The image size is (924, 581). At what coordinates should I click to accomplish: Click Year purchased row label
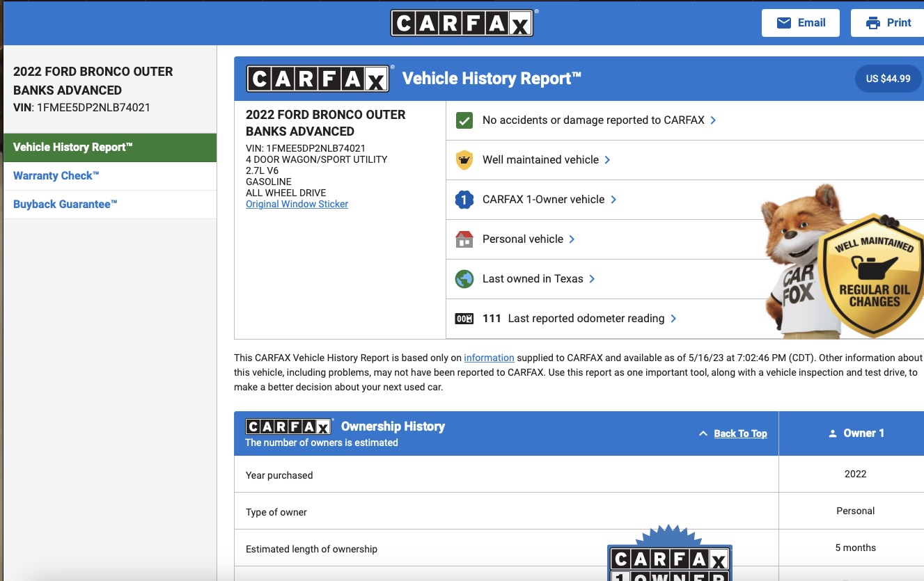point(279,475)
